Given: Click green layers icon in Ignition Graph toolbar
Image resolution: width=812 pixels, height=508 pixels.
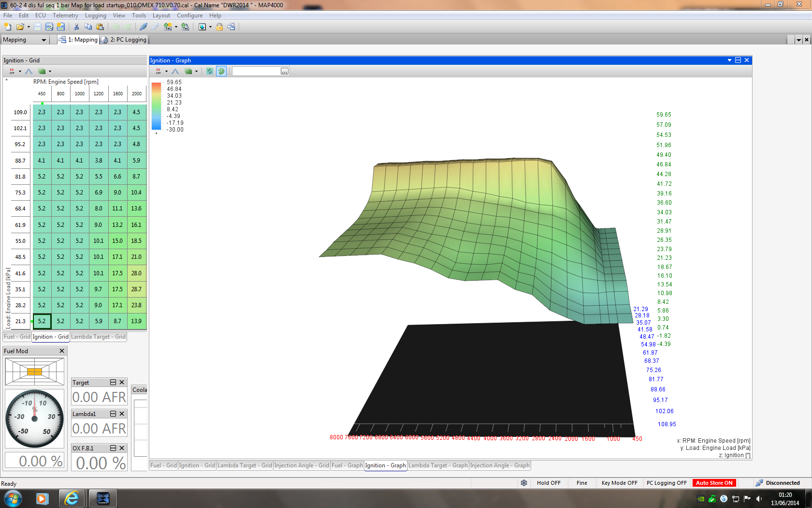Looking at the screenshot, I should (x=188, y=71).
